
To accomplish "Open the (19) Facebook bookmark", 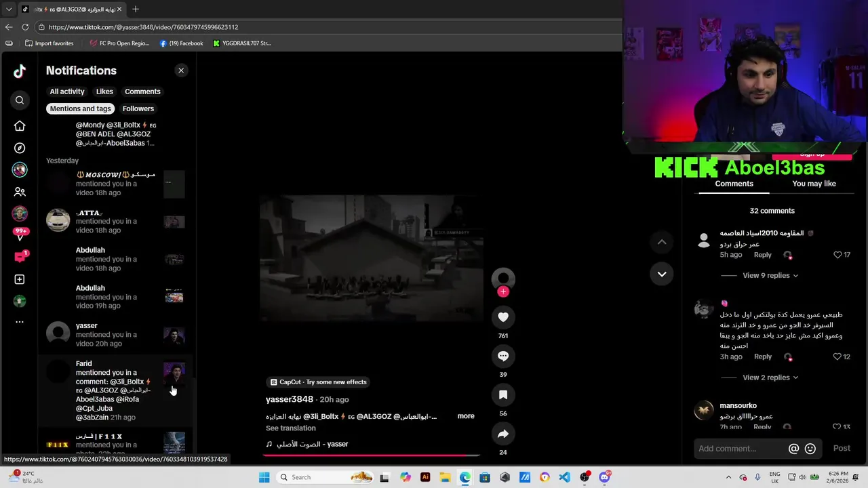I will [x=182, y=43].
